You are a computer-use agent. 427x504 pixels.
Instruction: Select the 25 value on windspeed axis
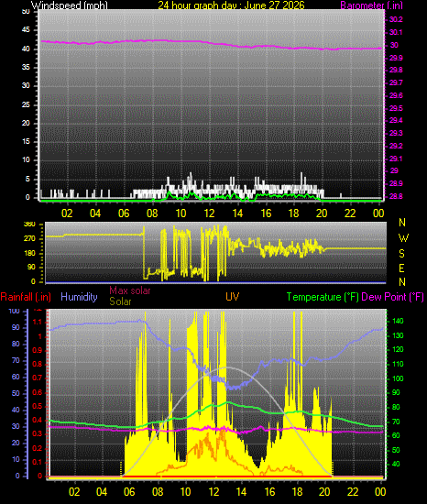tap(26, 104)
